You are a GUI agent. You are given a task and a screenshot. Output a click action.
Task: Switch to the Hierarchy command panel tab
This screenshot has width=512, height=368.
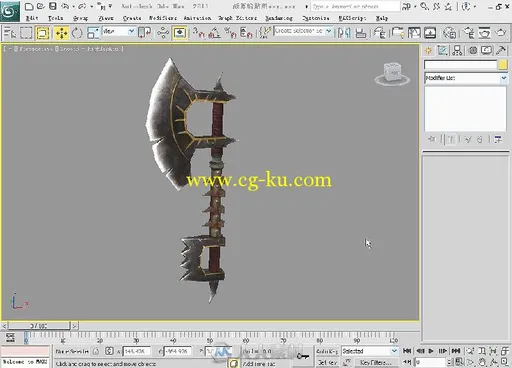point(457,50)
